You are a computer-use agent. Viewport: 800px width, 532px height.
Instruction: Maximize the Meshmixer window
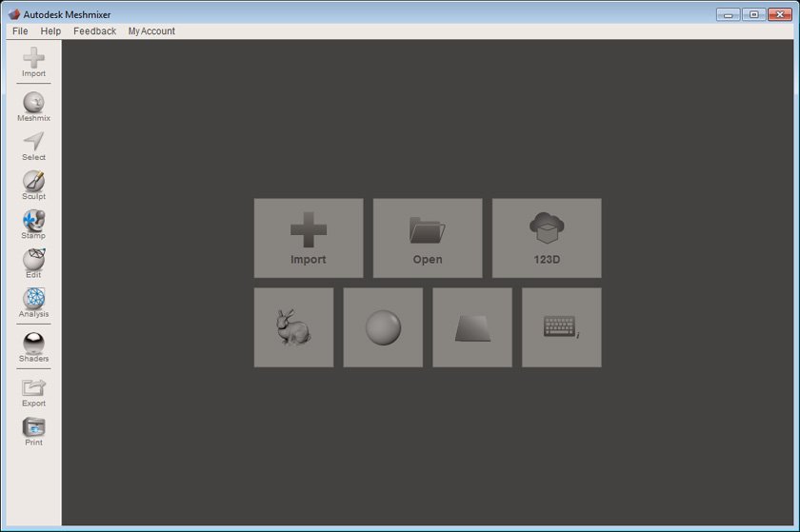[x=754, y=15]
